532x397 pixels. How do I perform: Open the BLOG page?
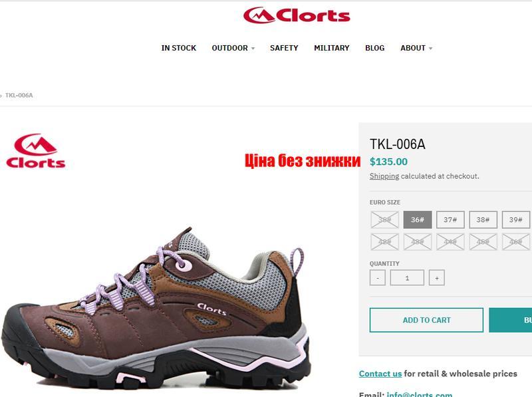[374, 48]
